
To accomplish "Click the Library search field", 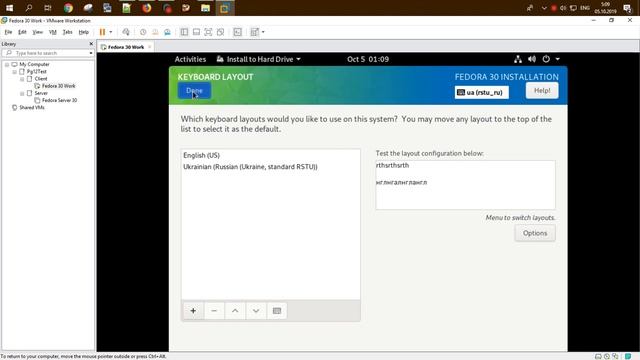I will point(48,53).
